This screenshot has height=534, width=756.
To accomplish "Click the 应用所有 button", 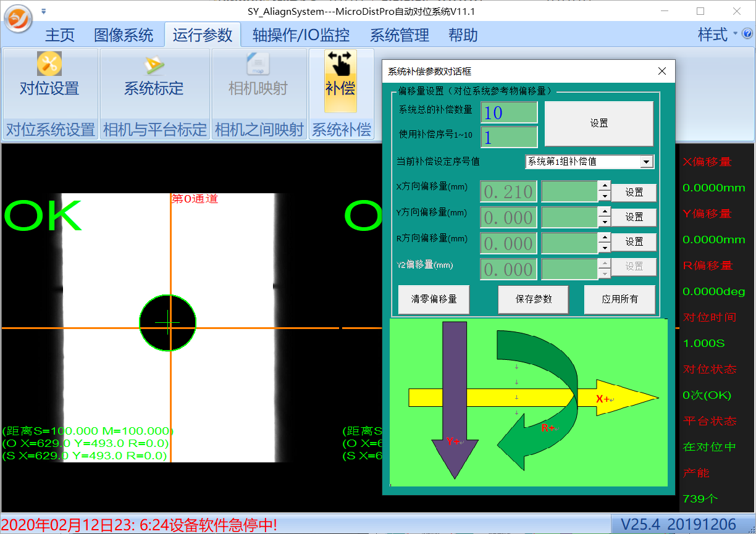I will point(619,299).
